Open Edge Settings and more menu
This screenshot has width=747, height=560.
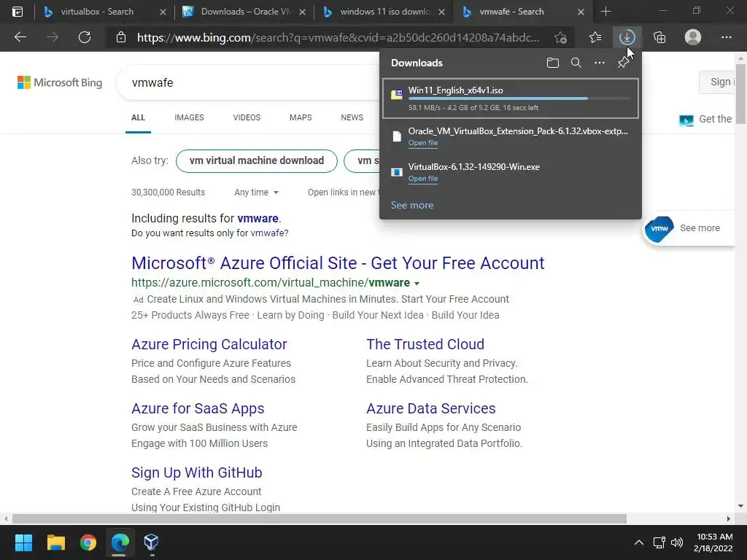[726, 37]
